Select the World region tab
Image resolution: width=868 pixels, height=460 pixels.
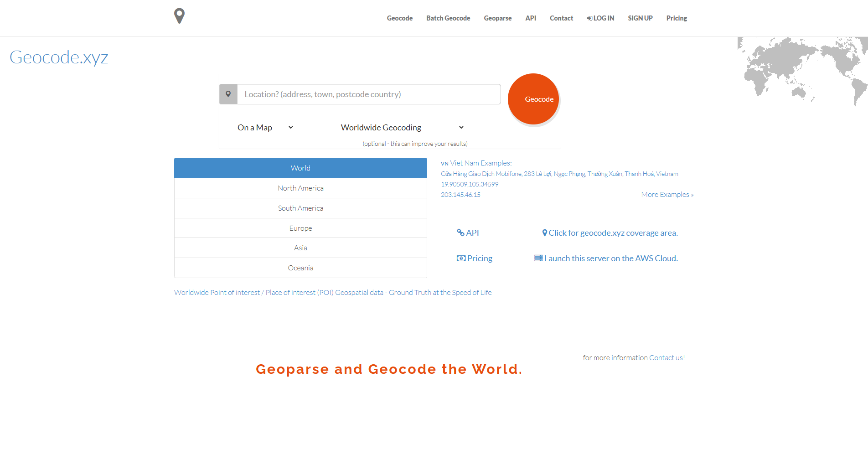pos(300,168)
